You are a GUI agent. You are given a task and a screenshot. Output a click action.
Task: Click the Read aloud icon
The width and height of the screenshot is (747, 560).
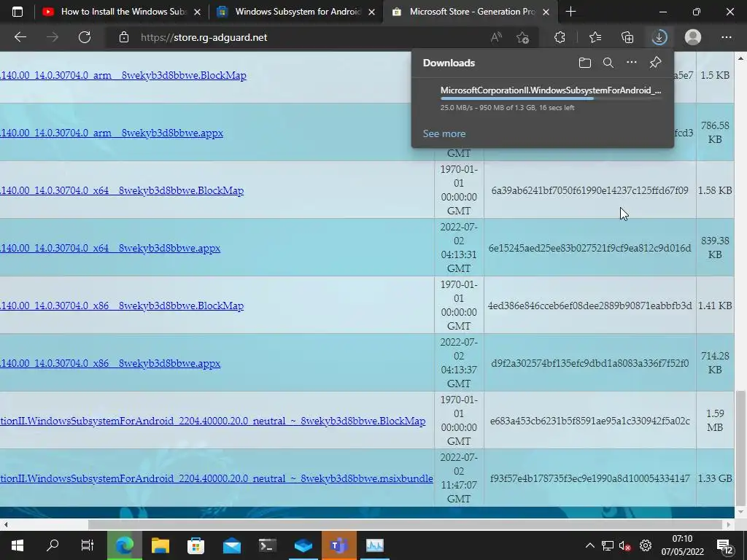click(x=496, y=37)
